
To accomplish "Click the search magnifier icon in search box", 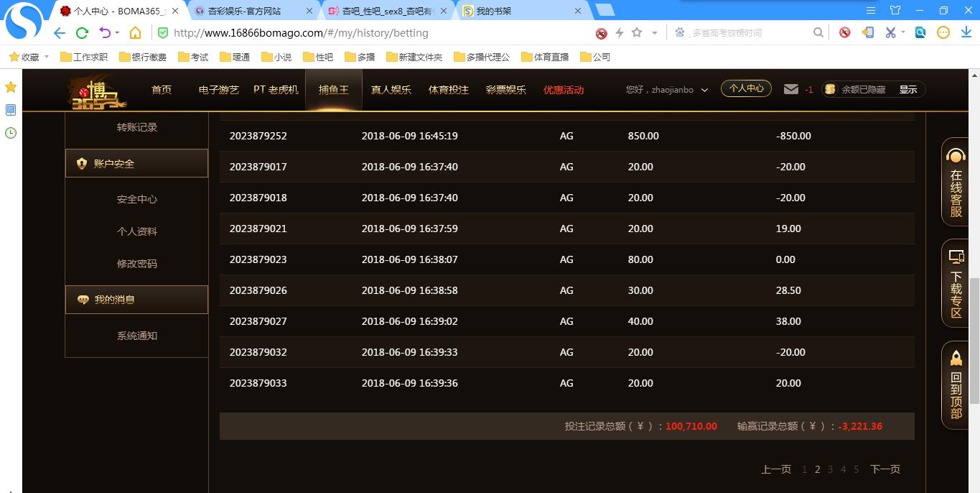I will click(818, 33).
